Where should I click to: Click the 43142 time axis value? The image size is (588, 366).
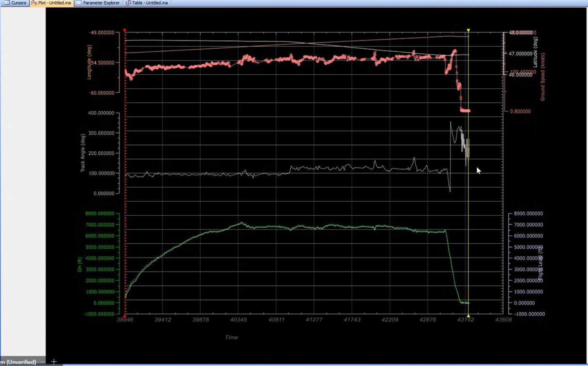tap(465, 320)
